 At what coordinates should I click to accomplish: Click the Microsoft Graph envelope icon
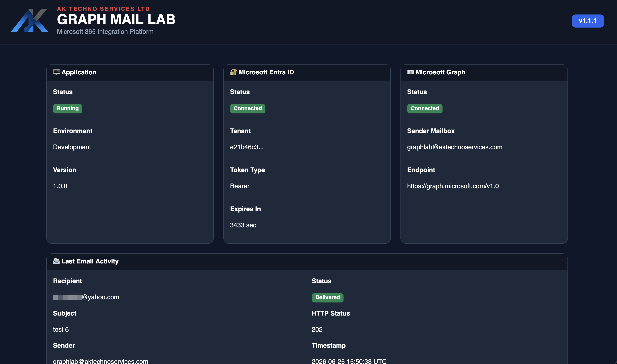(411, 72)
